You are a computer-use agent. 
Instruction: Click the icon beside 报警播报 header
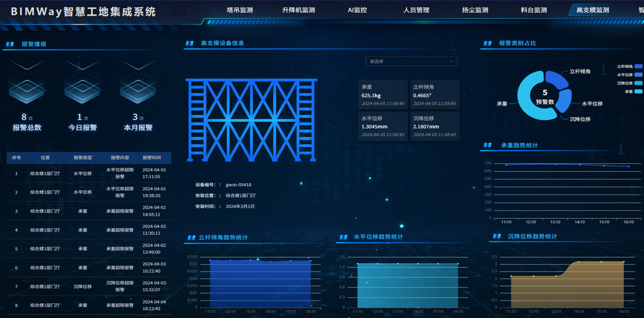coord(9,44)
